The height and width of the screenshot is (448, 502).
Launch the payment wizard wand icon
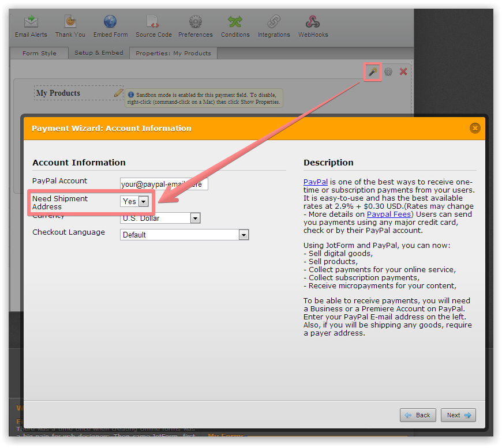(373, 71)
